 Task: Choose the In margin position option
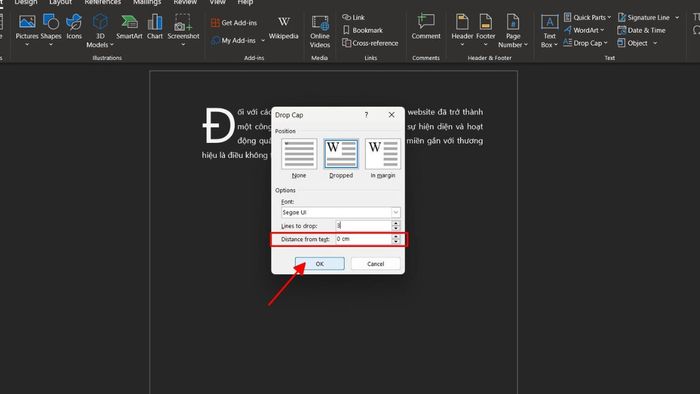(x=383, y=158)
